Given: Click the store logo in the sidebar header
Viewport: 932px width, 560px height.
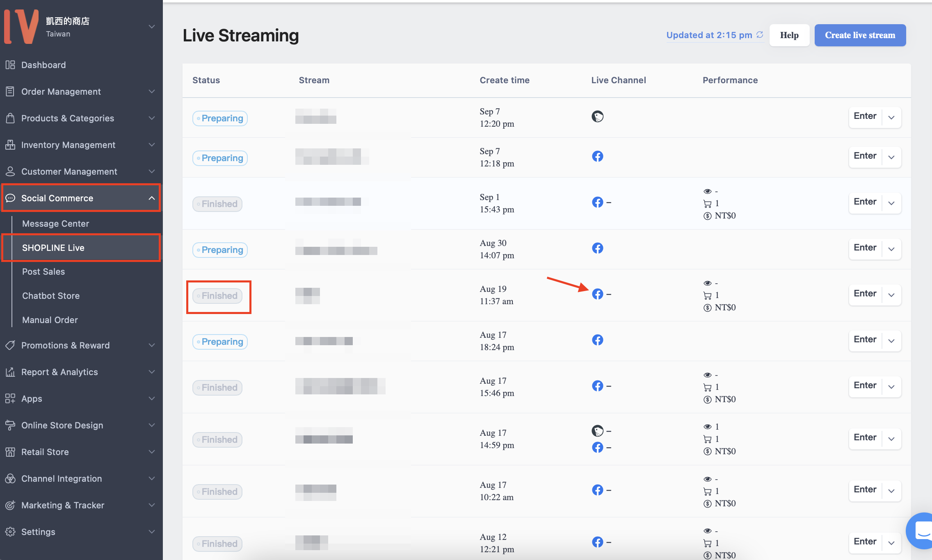Looking at the screenshot, I should click(21, 27).
